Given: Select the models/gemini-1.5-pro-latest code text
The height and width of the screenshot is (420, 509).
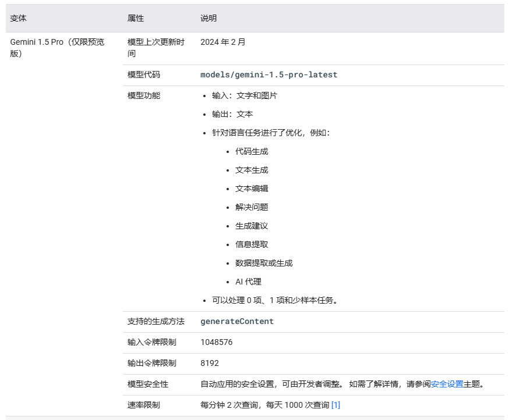Looking at the screenshot, I should [x=269, y=74].
